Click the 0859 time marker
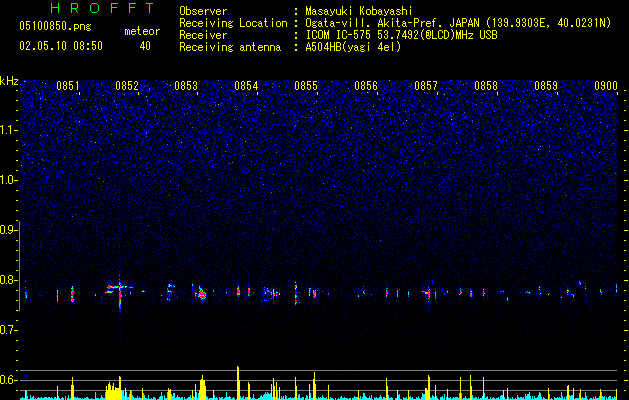 pos(546,86)
